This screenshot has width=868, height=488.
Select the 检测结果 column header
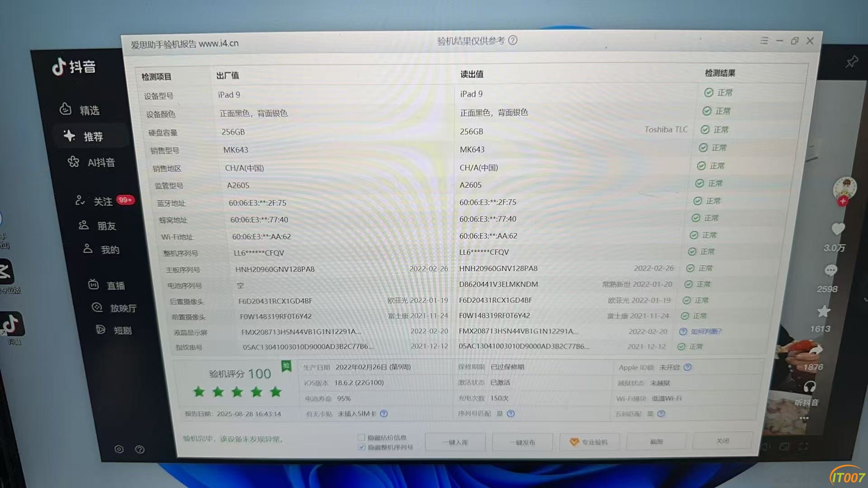(x=720, y=73)
